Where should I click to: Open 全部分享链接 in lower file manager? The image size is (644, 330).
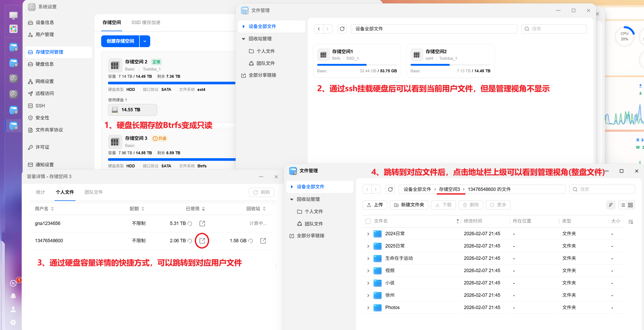coord(310,236)
